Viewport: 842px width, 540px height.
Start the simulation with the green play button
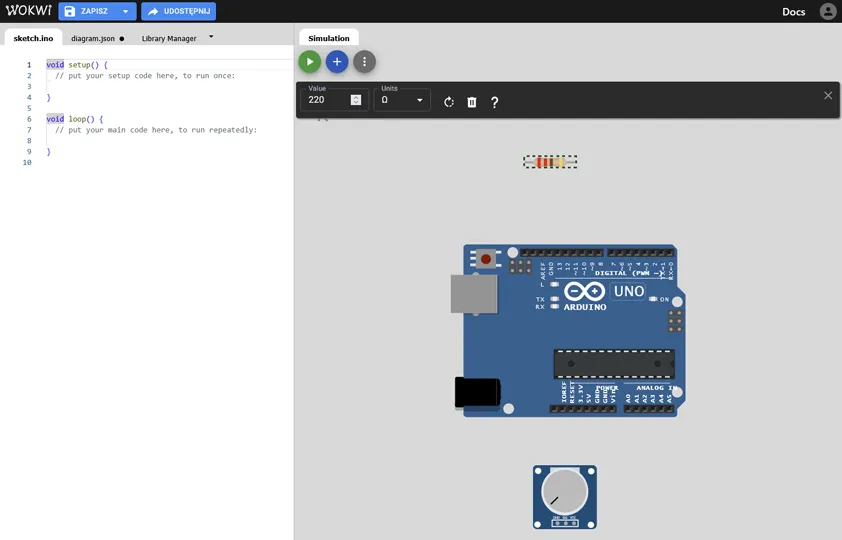pyautogui.click(x=310, y=62)
